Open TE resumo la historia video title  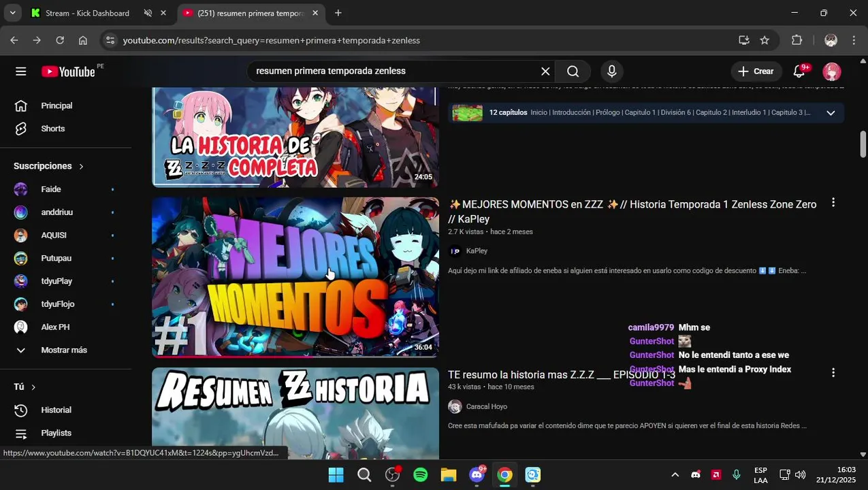(x=562, y=375)
